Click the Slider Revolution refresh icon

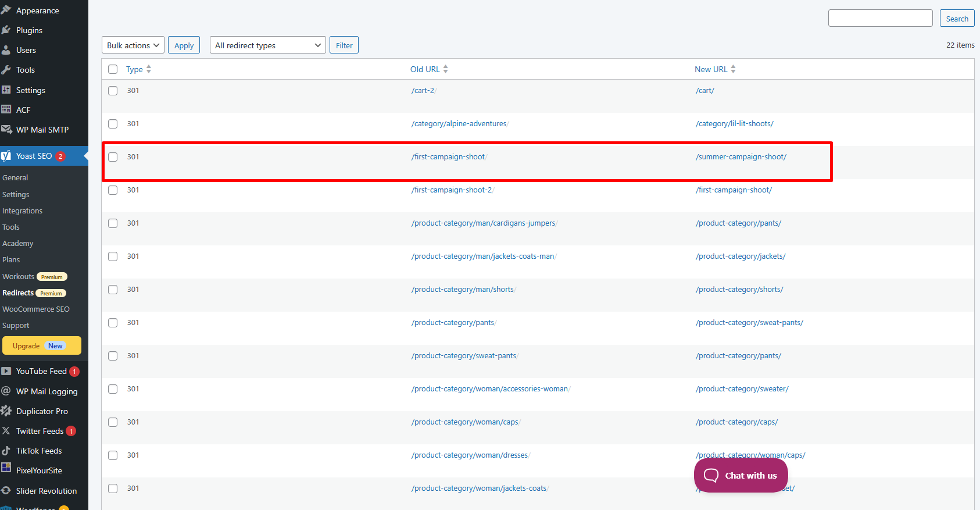[6, 491]
